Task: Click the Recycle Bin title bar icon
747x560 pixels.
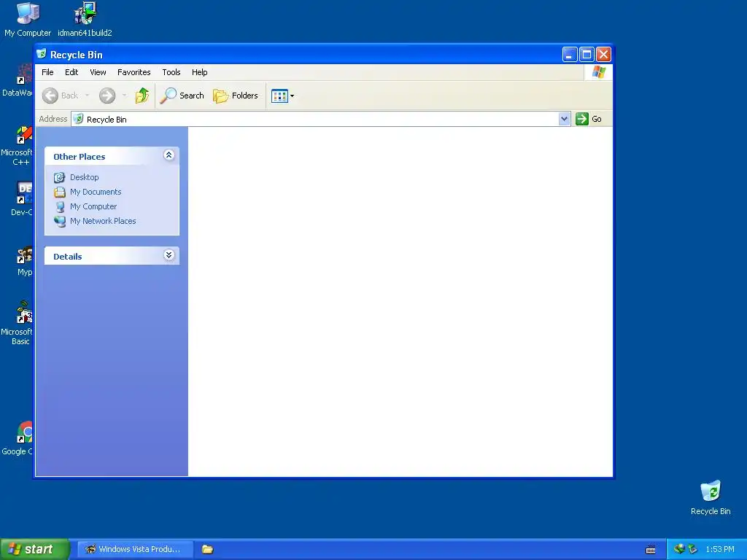Action: click(x=42, y=54)
